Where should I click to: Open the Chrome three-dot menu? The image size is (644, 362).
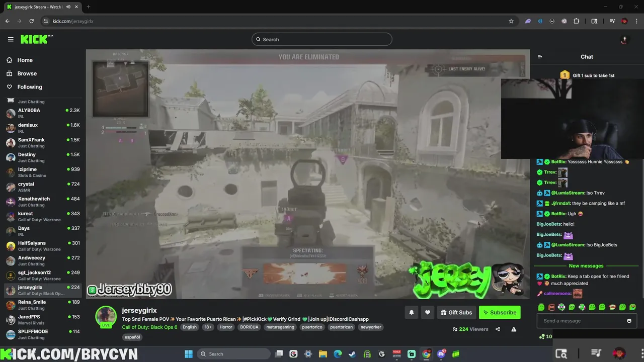point(636,21)
